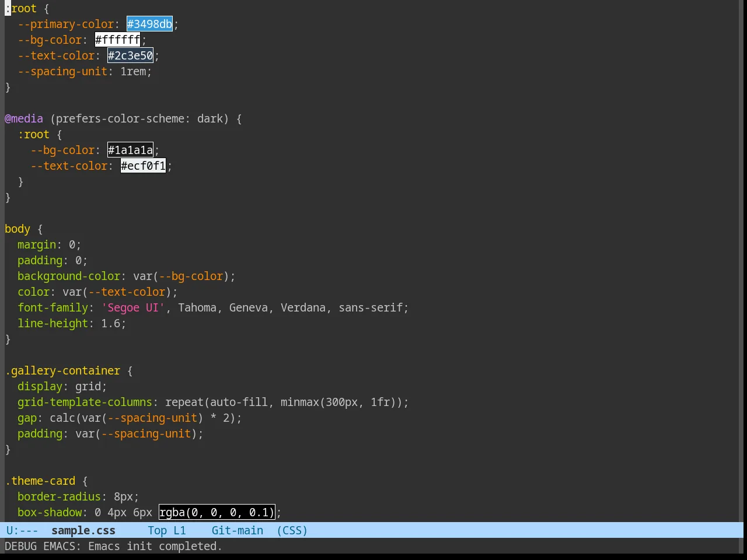Viewport: 747px width, 560px height.
Task: Click the 1rem value
Action: (x=133, y=71)
